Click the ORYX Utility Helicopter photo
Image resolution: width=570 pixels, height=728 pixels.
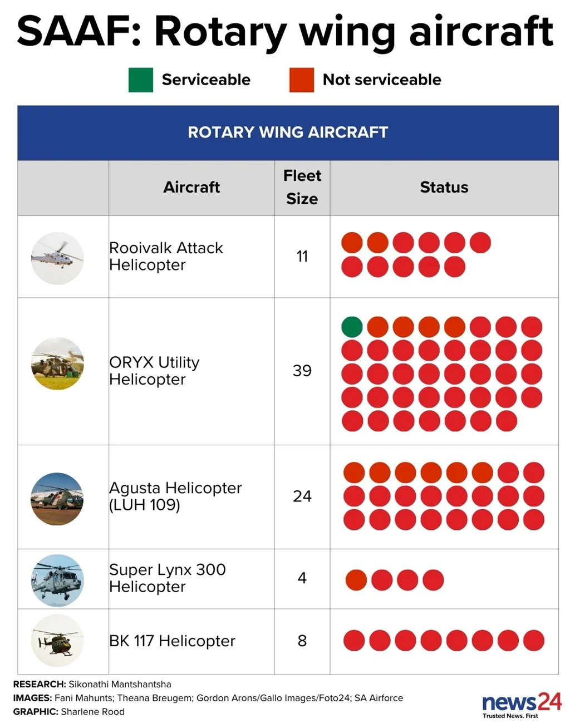tap(57, 363)
